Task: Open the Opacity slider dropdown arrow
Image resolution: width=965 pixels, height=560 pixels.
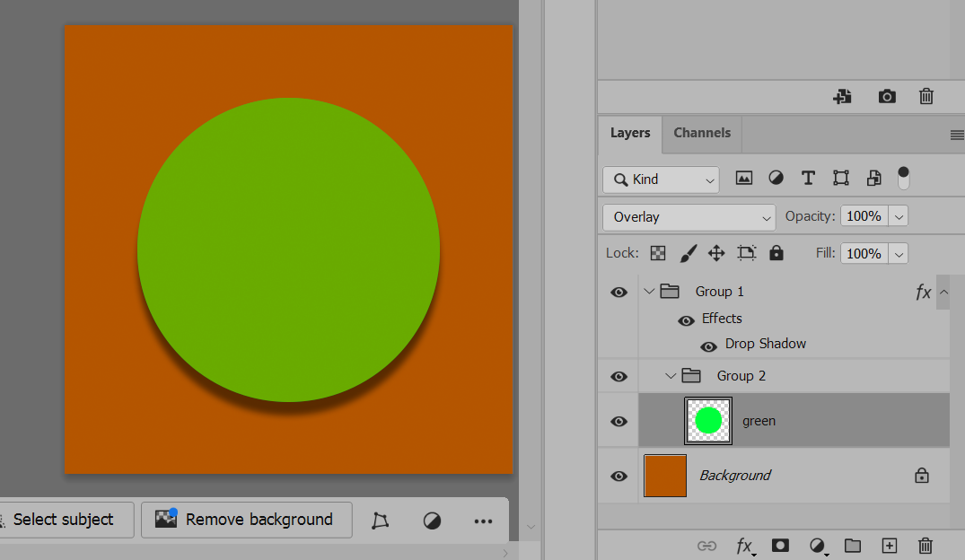Action: tap(899, 216)
